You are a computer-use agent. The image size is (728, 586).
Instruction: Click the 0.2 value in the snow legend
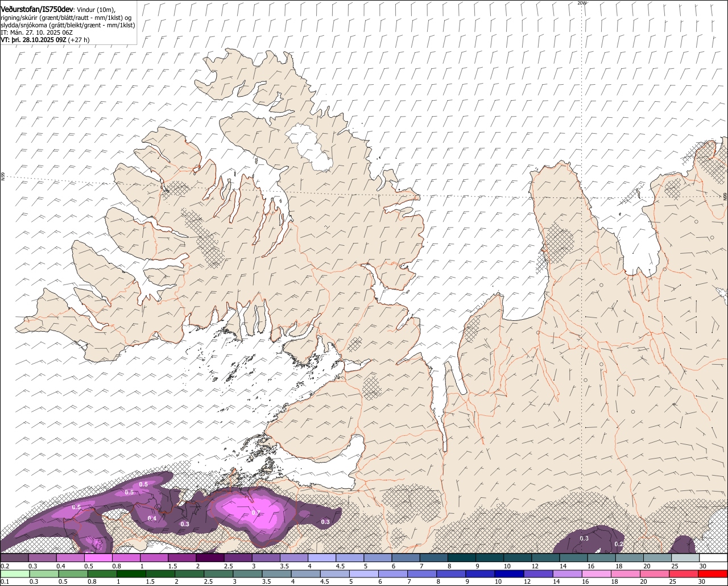tap(5, 566)
